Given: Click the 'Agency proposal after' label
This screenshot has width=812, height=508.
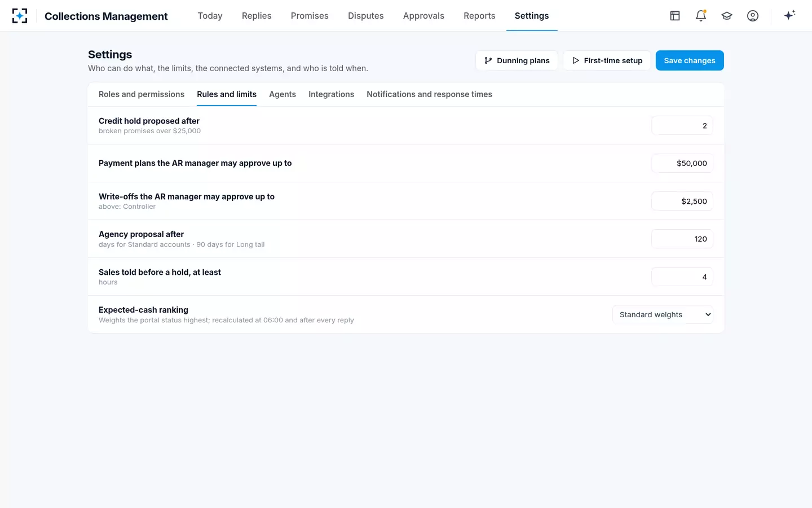Looking at the screenshot, I should click(x=141, y=234).
